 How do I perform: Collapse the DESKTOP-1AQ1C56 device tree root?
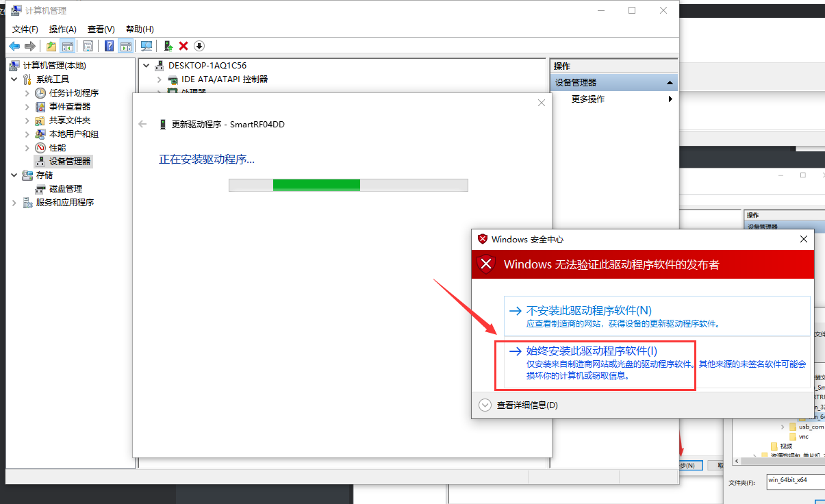tap(147, 66)
